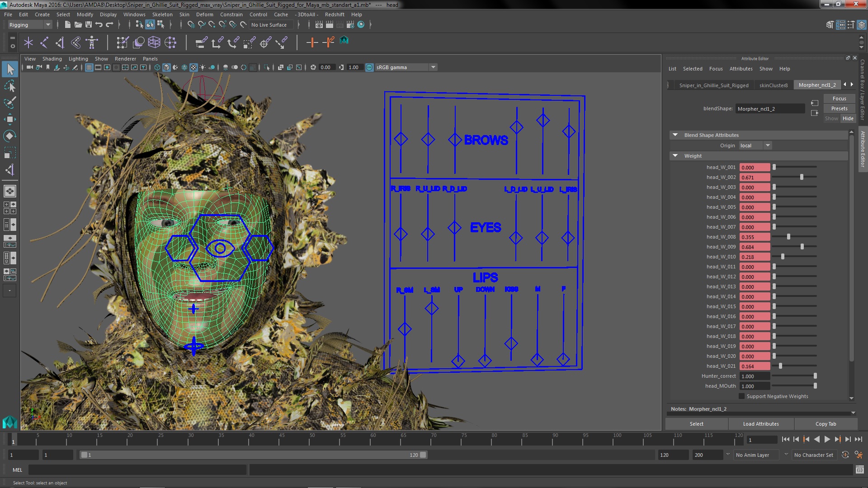This screenshot has width=868, height=488.
Task: Click the Presets button
Action: click(x=839, y=108)
